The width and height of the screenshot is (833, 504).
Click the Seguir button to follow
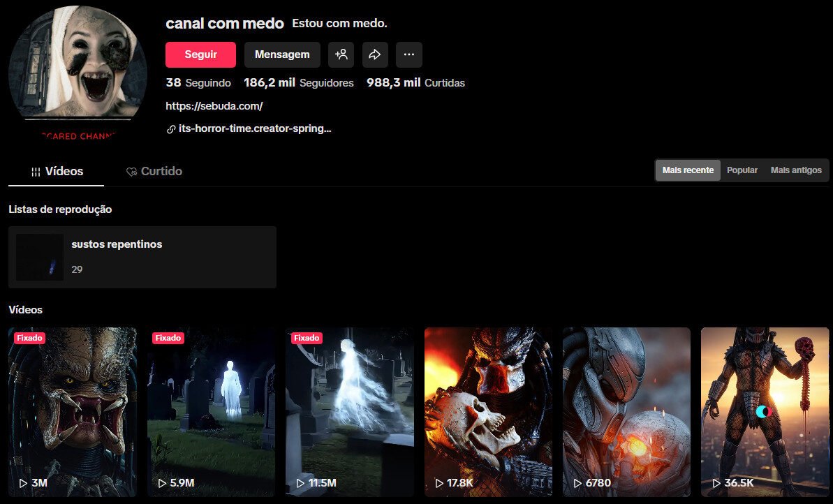click(x=200, y=54)
